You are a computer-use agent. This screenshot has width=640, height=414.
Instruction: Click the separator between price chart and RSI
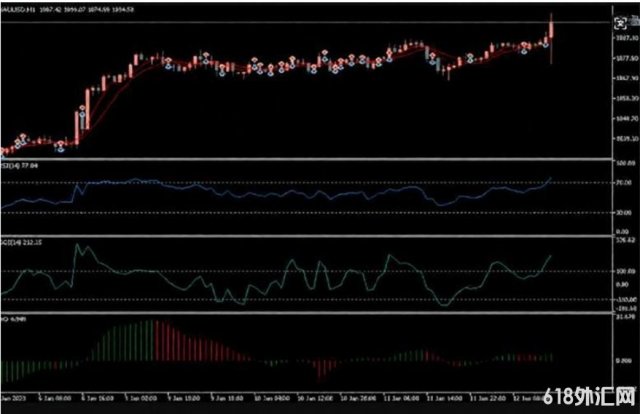[x=300, y=184]
